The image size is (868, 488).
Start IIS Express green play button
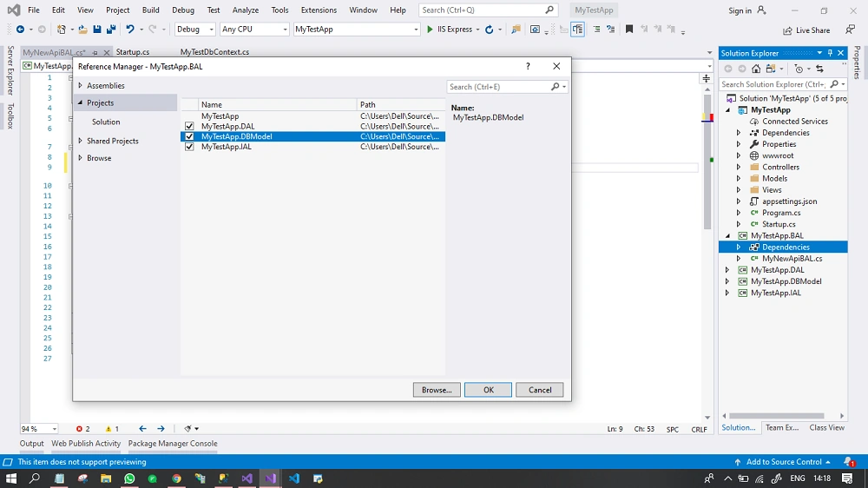430,30
